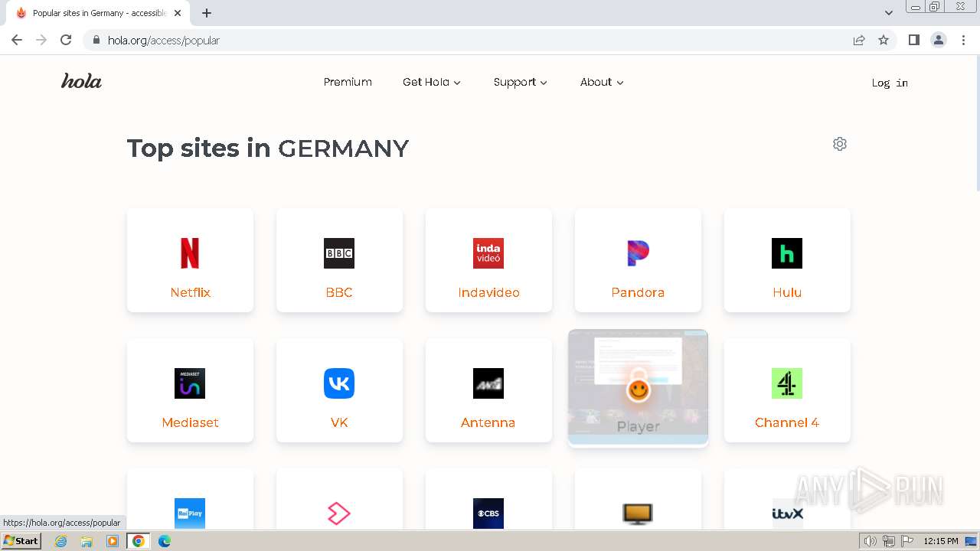The image size is (980, 551).
Task: Close the Popular sites tab
Action: click(x=178, y=13)
